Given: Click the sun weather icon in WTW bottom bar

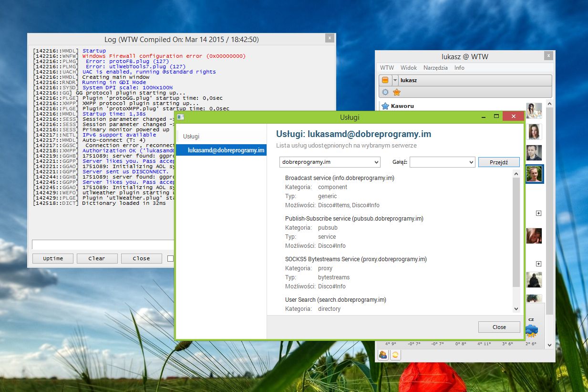Looking at the screenshot, I should pyautogui.click(x=395, y=355).
